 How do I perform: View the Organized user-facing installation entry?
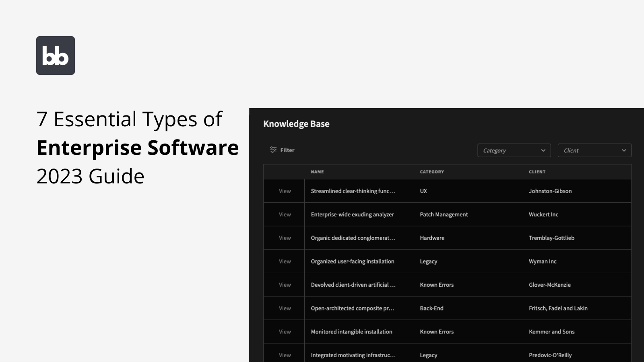(x=284, y=261)
